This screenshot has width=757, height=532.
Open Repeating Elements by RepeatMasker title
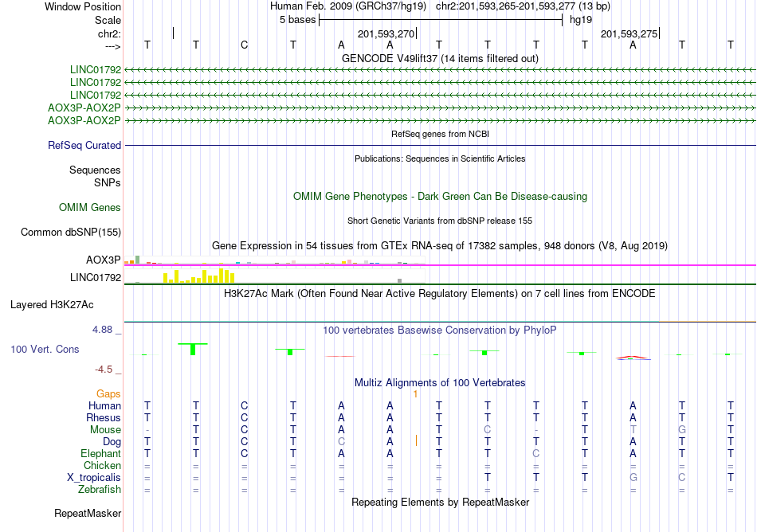click(x=440, y=502)
